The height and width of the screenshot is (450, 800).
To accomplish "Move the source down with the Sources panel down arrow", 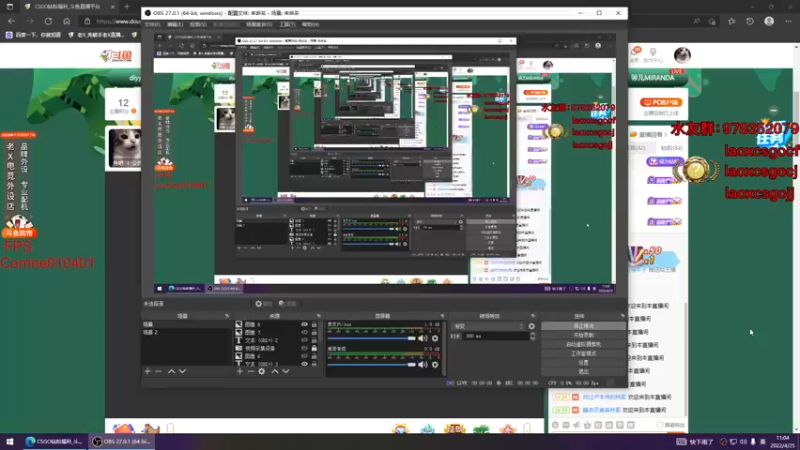I will point(286,371).
